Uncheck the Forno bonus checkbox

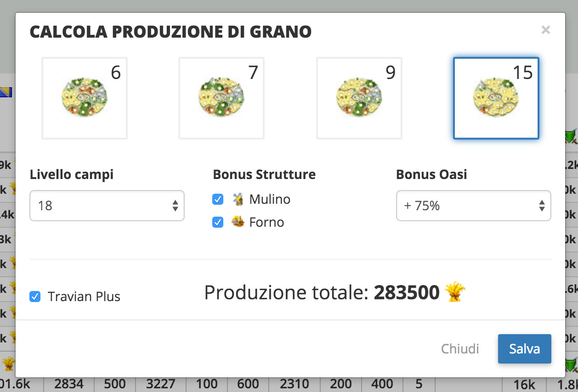coord(218,222)
